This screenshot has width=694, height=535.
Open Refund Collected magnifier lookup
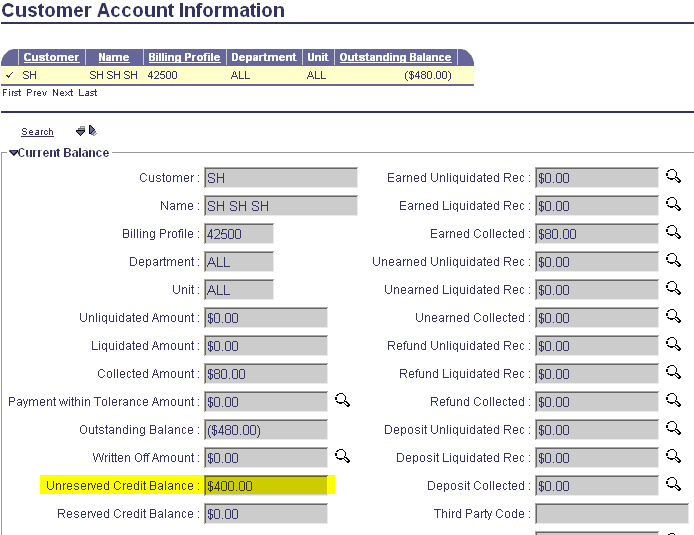pyautogui.click(x=673, y=400)
